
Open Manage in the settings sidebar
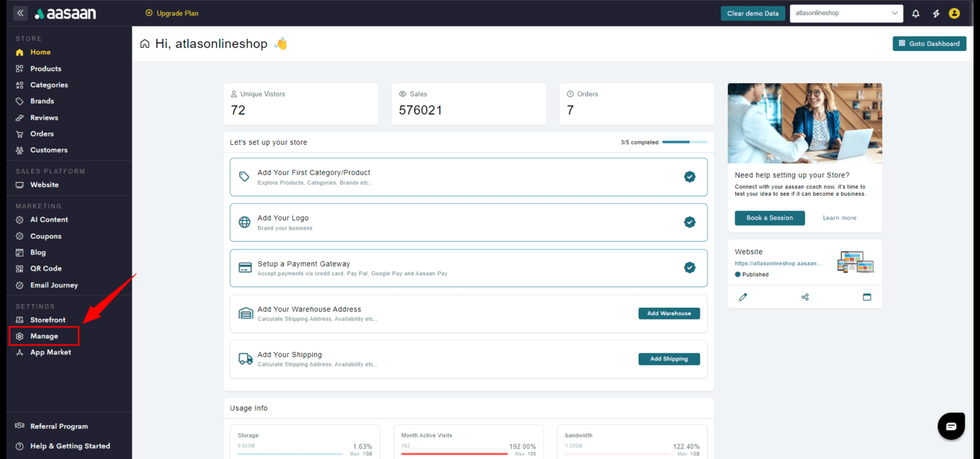click(x=44, y=336)
